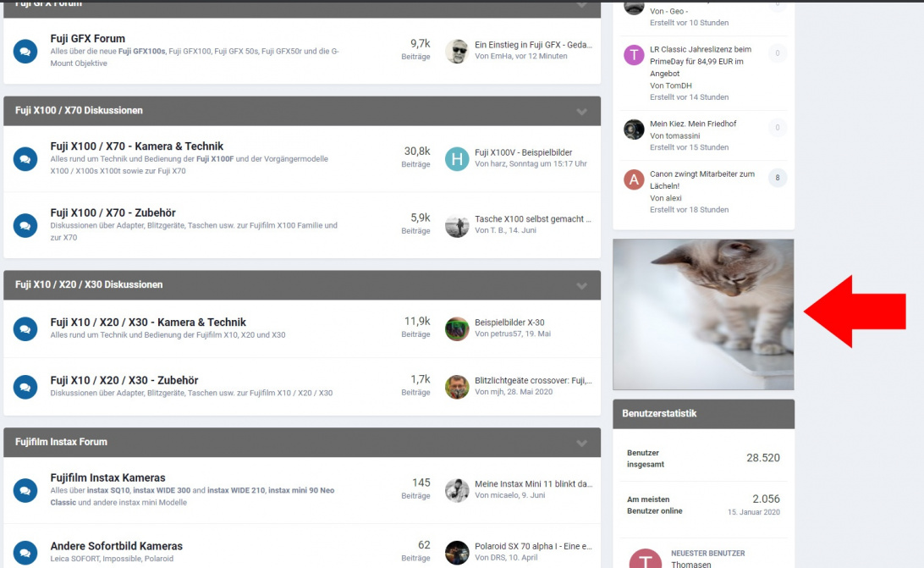Click chat icon beside Fuji X100 / X70 - Zubehör
The width and height of the screenshot is (924, 568).
pyautogui.click(x=25, y=225)
